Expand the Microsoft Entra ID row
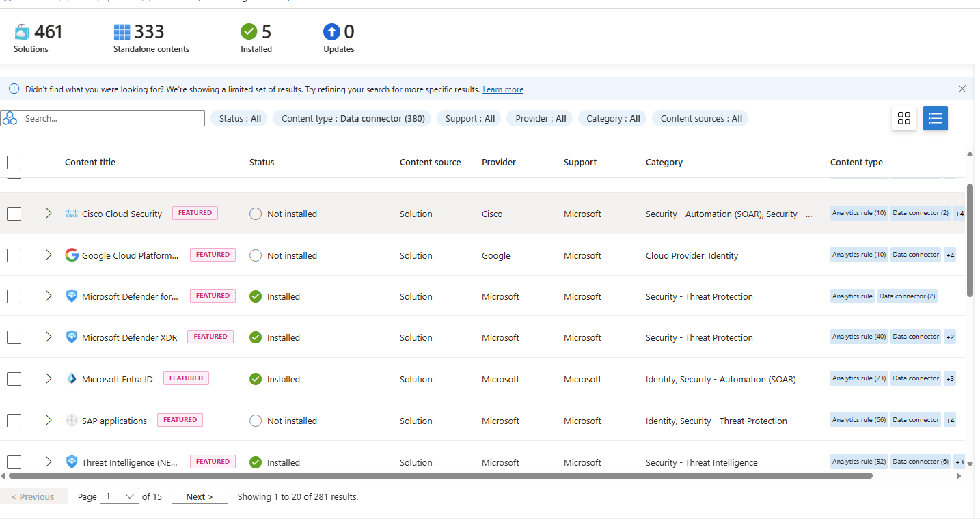 (49, 378)
